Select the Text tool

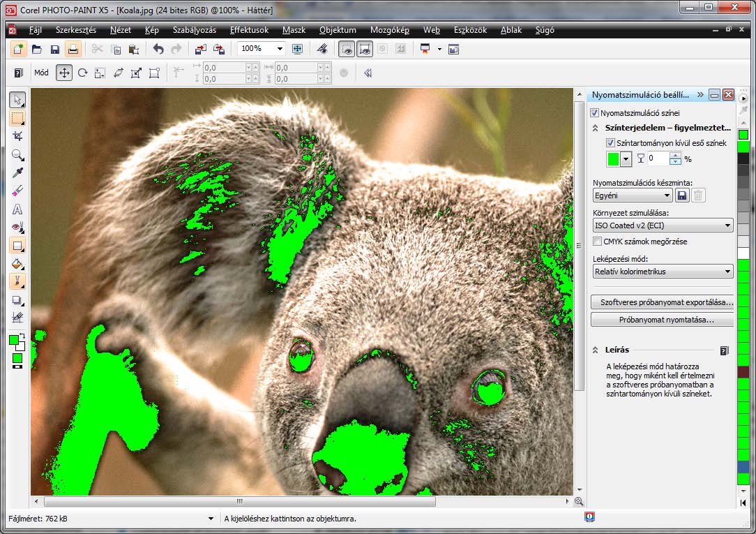tap(17, 209)
